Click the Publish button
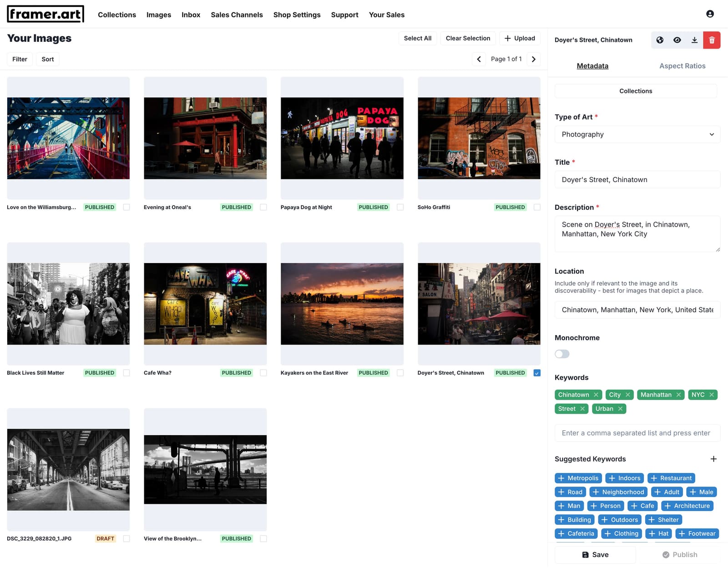This screenshot has width=728, height=569. pyautogui.click(x=679, y=554)
